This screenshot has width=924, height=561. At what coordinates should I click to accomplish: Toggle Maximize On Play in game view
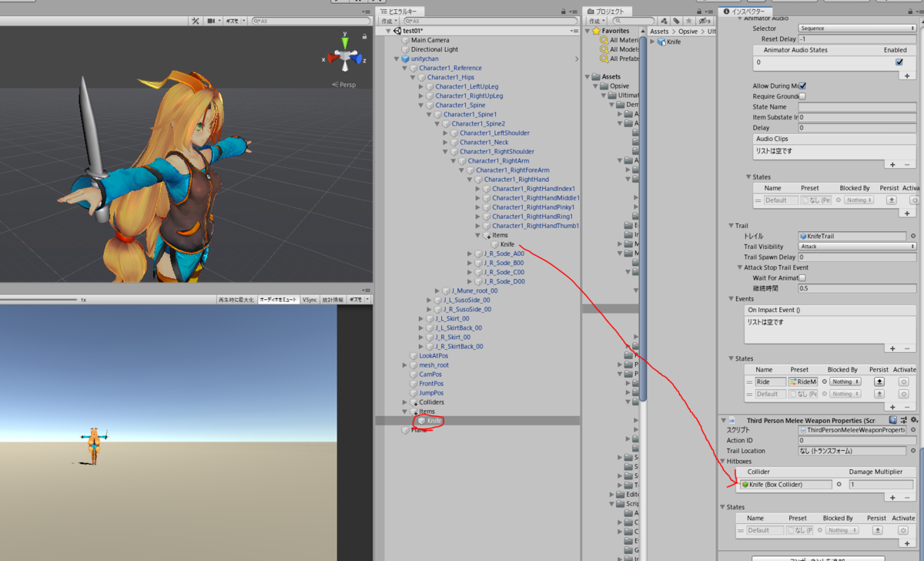[236, 299]
